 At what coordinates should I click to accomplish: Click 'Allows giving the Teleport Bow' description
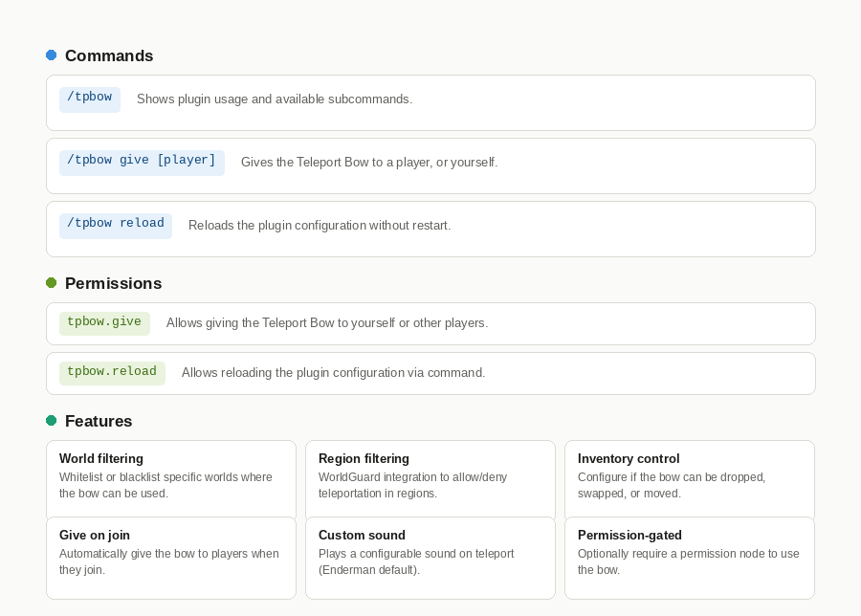327,322
